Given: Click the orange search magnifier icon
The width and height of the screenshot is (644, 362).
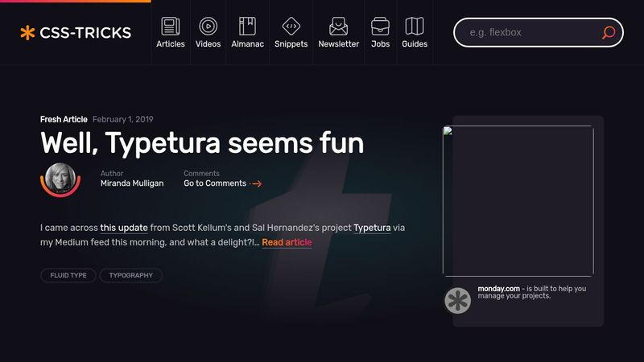Looking at the screenshot, I should coord(609,33).
